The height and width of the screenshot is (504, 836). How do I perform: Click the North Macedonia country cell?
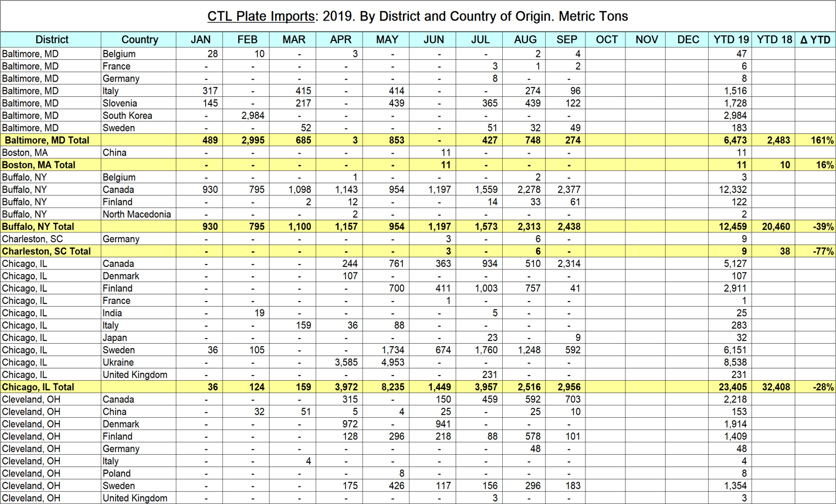pos(137,214)
